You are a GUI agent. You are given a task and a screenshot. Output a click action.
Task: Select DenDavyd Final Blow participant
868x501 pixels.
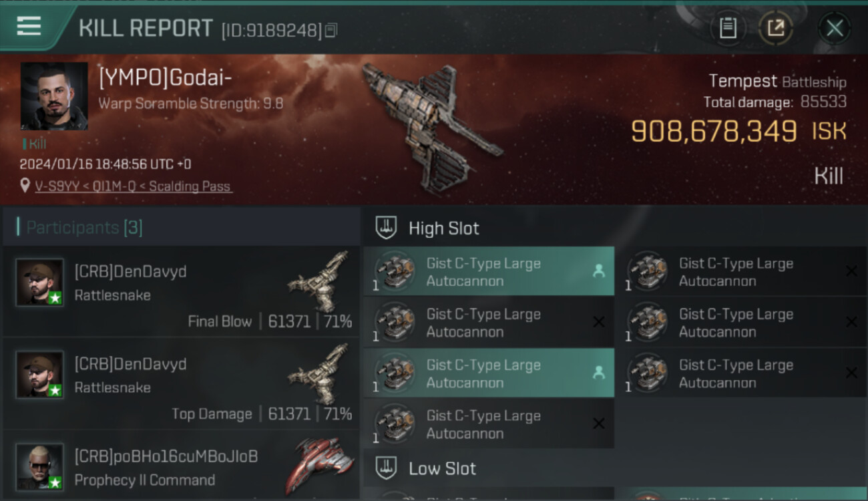(x=181, y=291)
